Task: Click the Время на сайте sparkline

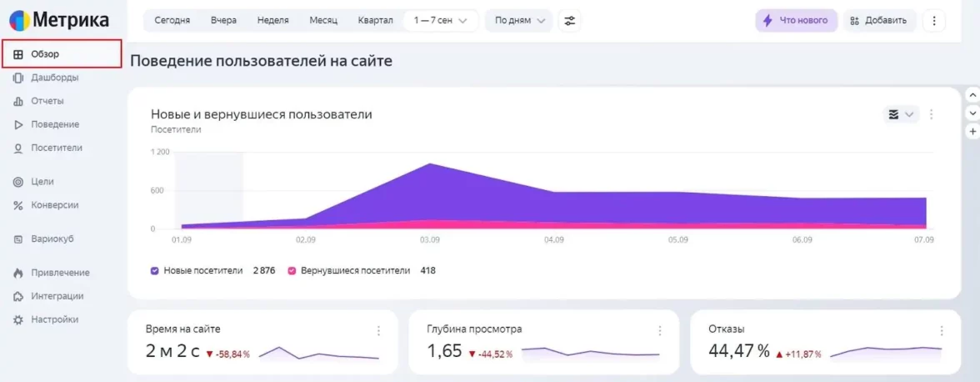Action: point(318,354)
